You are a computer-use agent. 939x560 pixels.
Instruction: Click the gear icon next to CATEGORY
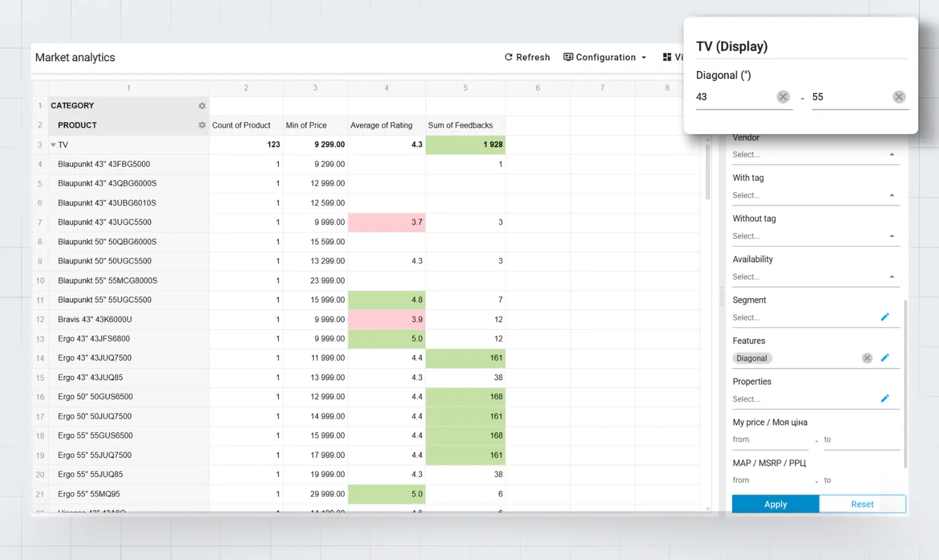pos(202,105)
